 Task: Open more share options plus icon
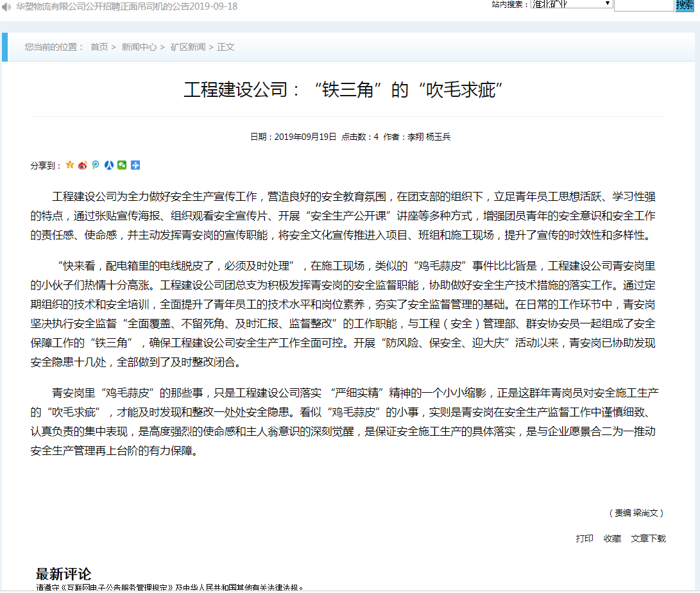pos(135,166)
